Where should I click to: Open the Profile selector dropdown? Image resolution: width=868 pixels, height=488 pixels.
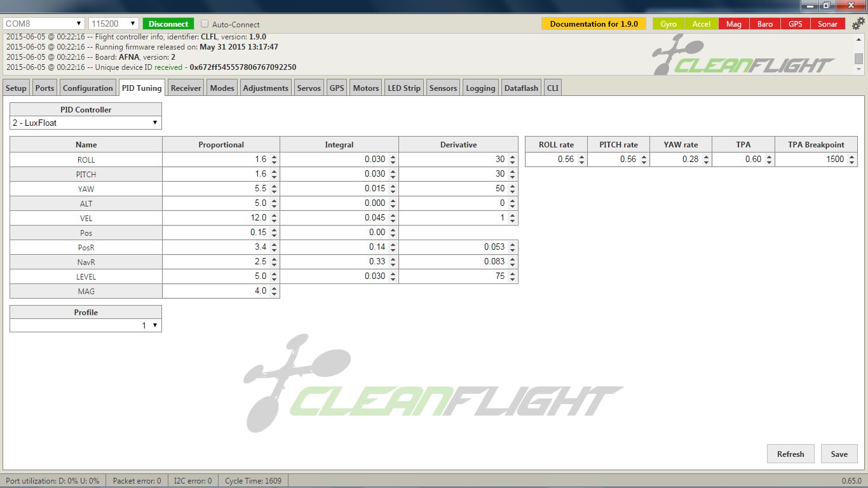click(x=86, y=325)
